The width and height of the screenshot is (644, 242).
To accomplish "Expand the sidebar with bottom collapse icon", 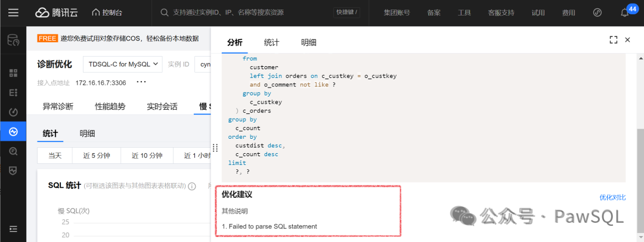I will 13,228.
